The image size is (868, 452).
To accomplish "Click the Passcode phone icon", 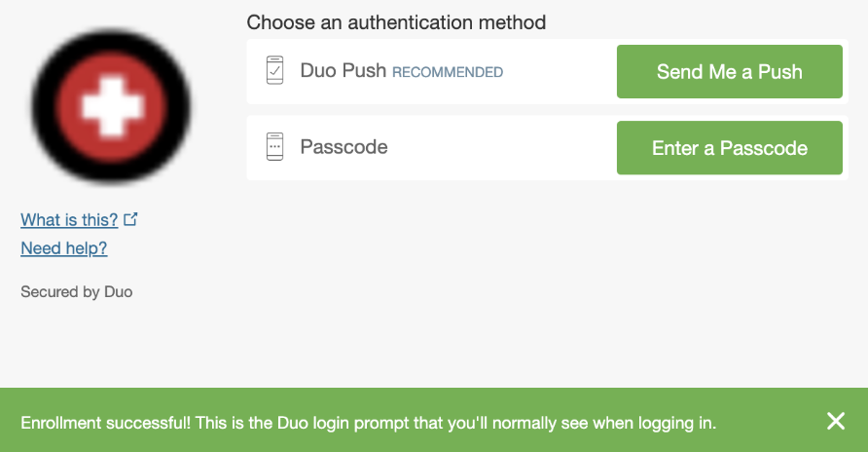I will coord(275,147).
